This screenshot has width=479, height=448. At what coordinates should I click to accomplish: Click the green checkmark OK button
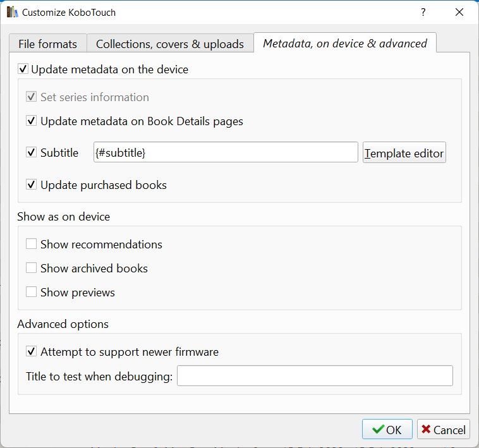coord(387,429)
